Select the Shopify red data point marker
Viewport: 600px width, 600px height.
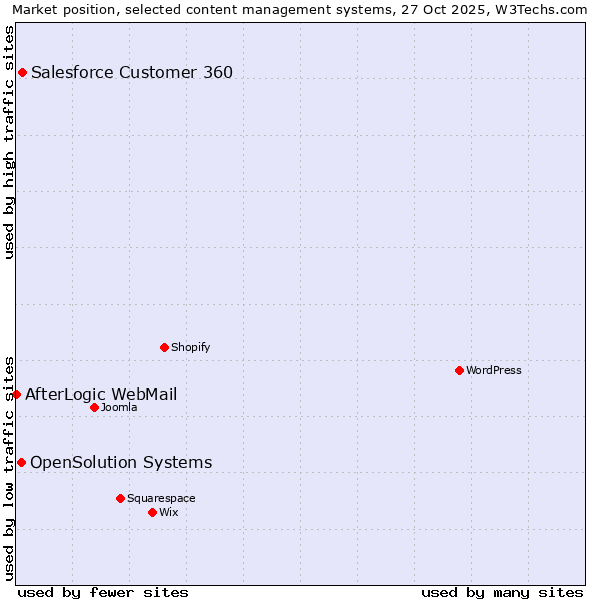(164, 347)
